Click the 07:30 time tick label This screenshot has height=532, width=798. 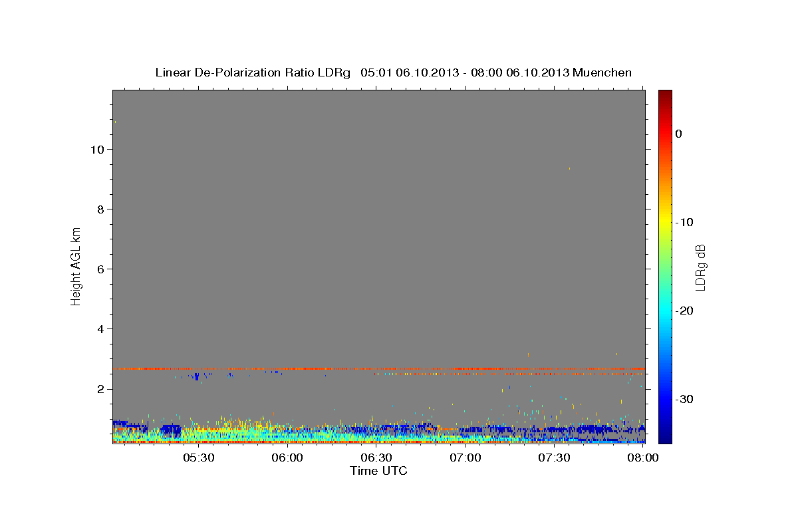(x=555, y=458)
